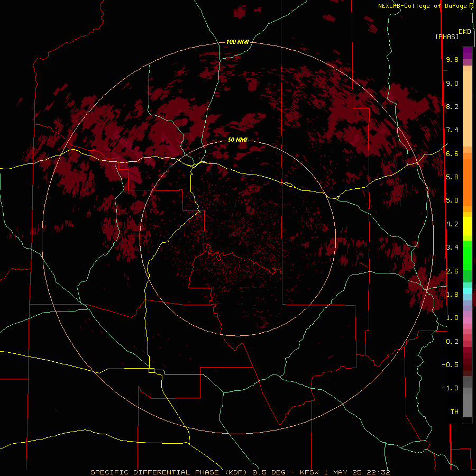Pick the bright green color band in the legend
The height and width of the screenshot is (476, 476).
(x=467, y=257)
